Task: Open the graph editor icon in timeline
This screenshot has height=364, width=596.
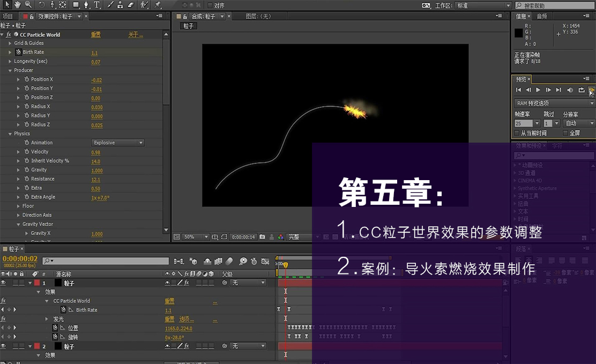Action: (265, 261)
